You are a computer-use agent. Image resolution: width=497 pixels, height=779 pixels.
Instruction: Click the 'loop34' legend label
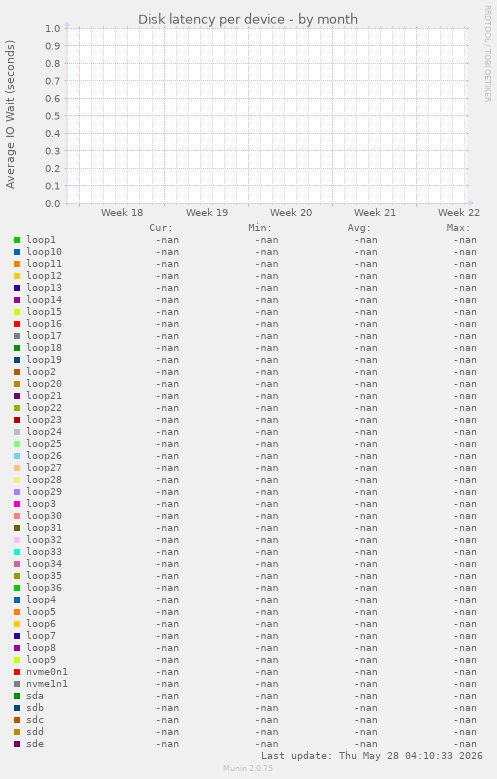click(x=44, y=564)
